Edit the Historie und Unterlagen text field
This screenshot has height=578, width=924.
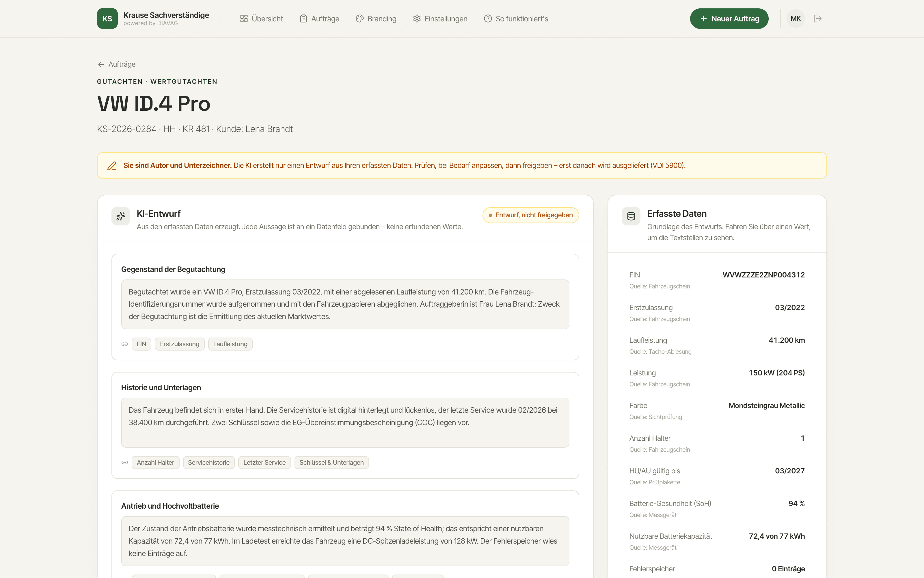[x=345, y=423]
